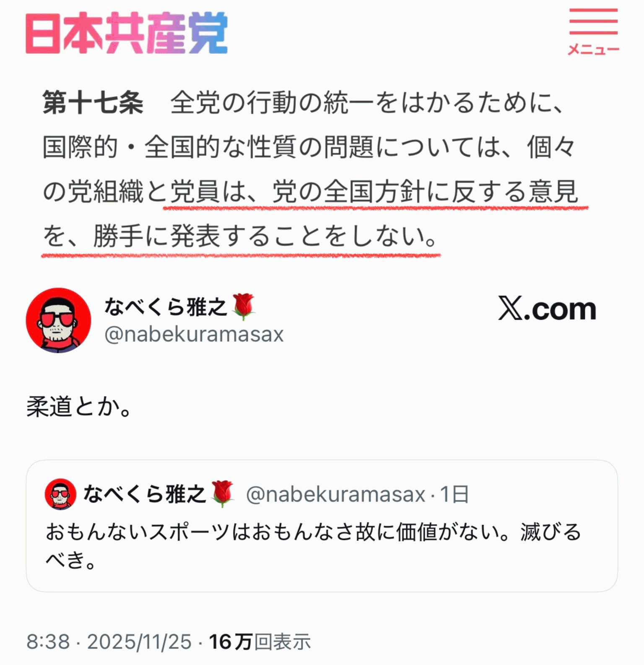Click rose emoji beside main author name
This screenshot has height=665, width=644.
(x=244, y=306)
